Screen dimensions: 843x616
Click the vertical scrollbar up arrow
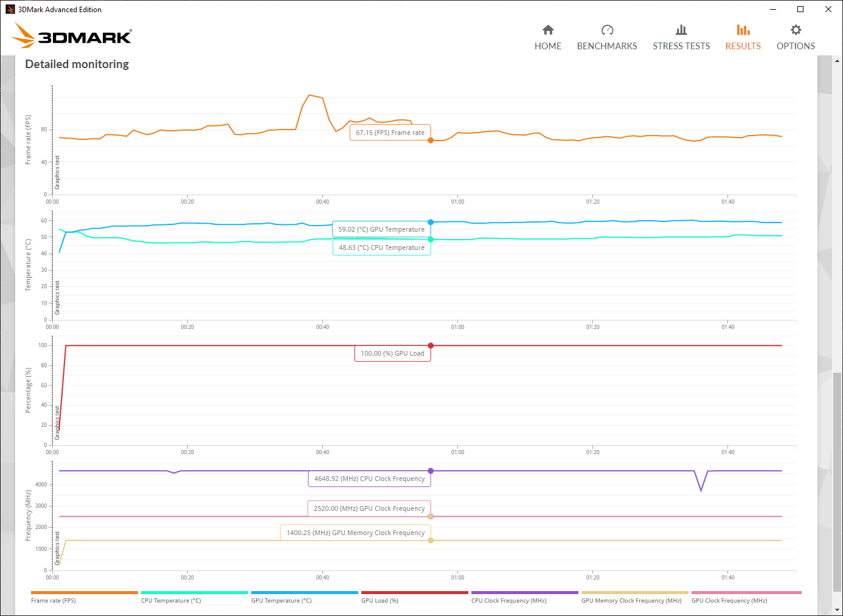(x=837, y=61)
